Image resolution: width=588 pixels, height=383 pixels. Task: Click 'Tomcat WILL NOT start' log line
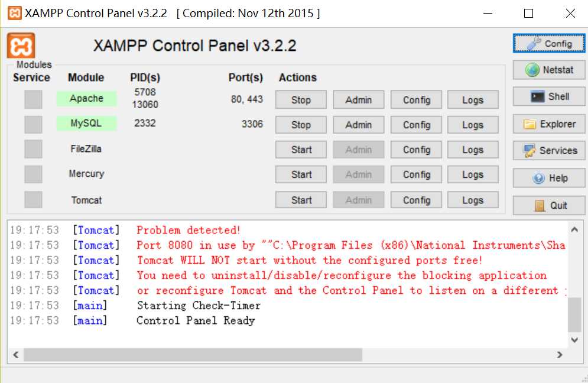[x=310, y=260]
